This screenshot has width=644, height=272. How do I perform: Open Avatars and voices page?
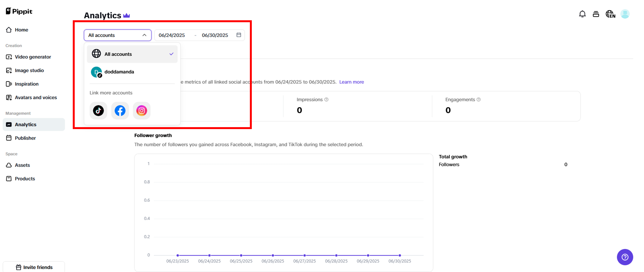[x=36, y=98]
